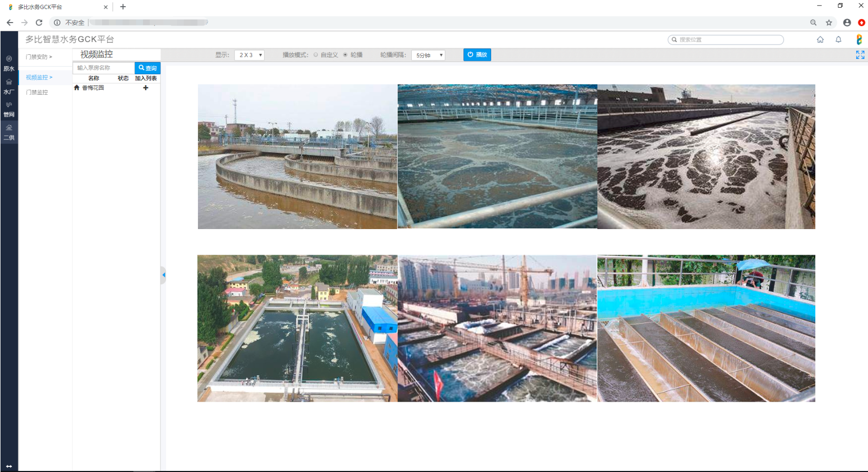This screenshot has height=472, width=868.
Task: Open the 管网 pipe network module
Action: point(9,109)
